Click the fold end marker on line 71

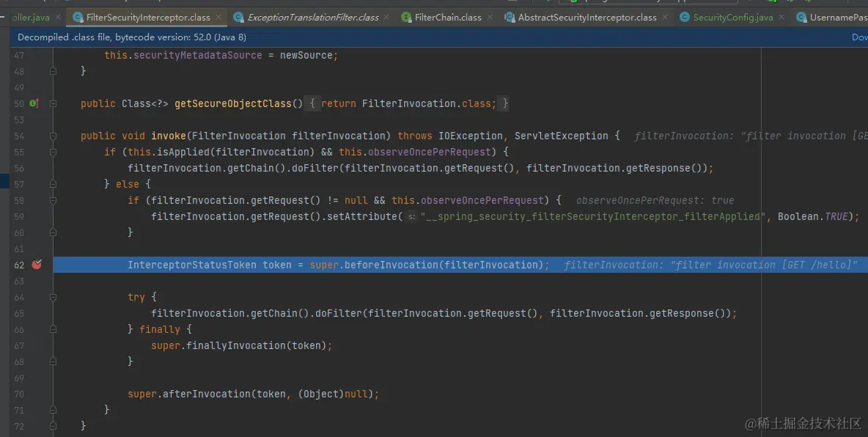click(53, 410)
